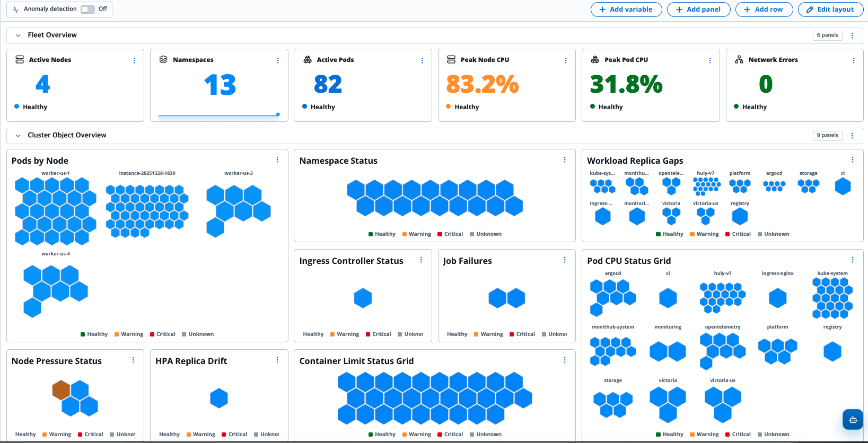Viewport: 868px width, 443px height.
Task: Open HPA Replica Drift panel menu
Action: pyautogui.click(x=277, y=360)
